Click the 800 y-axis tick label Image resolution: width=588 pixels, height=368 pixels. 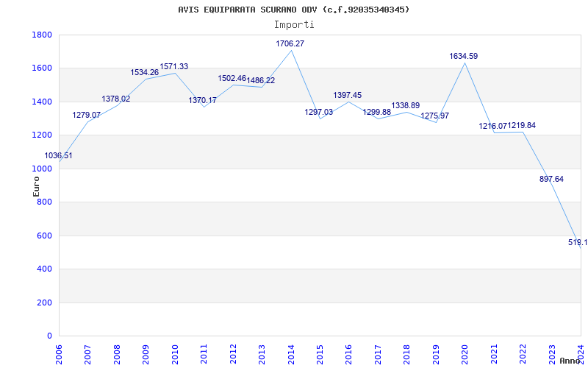tap(44, 202)
